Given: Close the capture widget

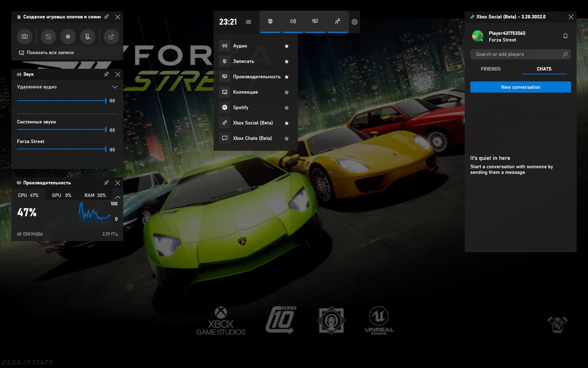Looking at the screenshot, I should 118,17.
